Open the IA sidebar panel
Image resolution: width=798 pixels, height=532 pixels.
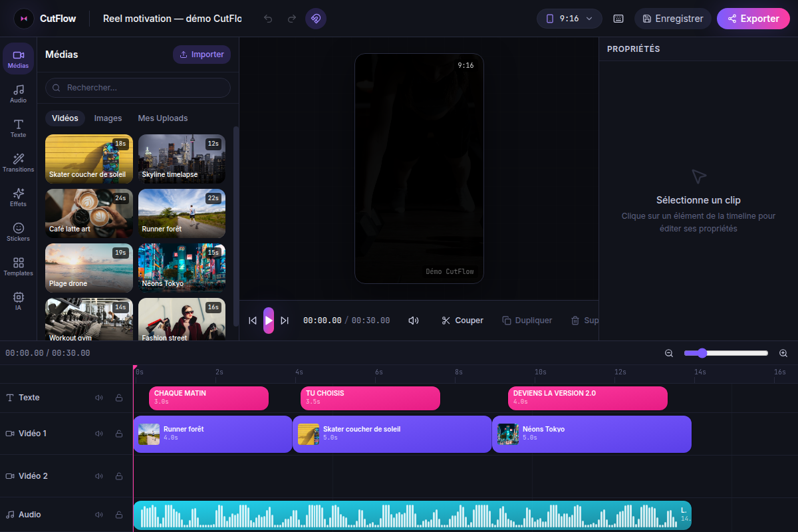point(18,301)
